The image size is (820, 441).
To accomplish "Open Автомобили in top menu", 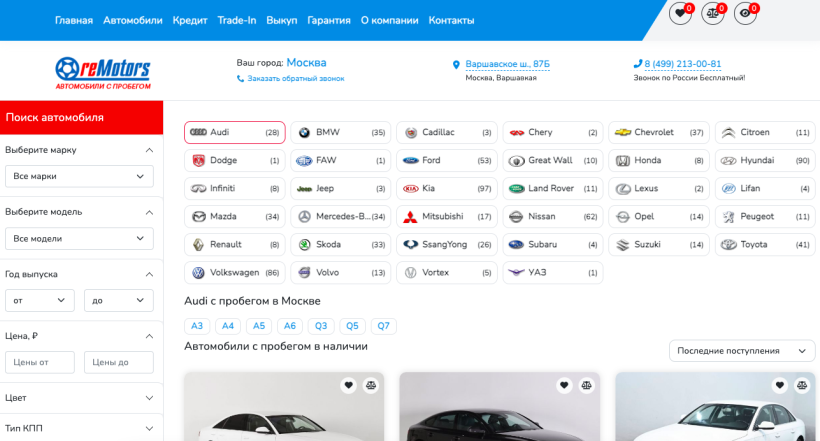I will tap(133, 20).
